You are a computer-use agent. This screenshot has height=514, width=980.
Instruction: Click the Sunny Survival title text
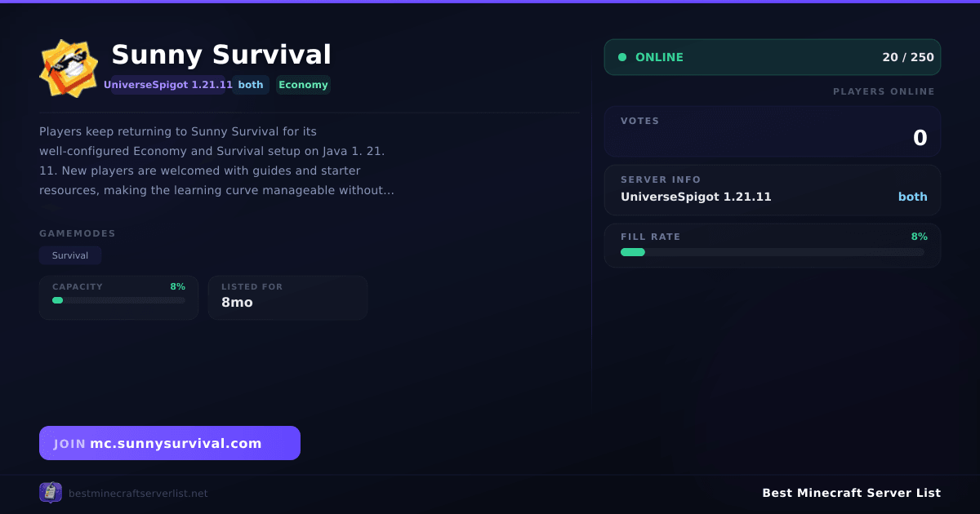click(x=221, y=55)
